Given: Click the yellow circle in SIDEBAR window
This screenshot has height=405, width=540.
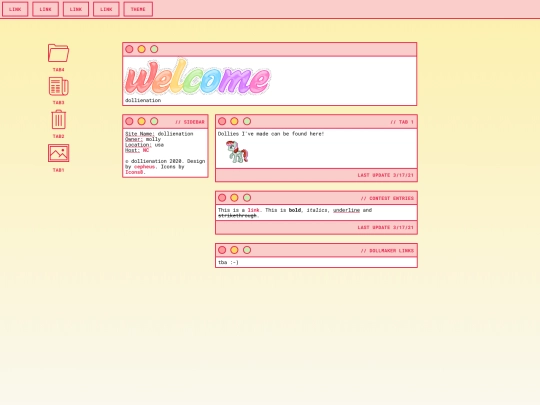Looking at the screenshot, I should coord(142,122).
